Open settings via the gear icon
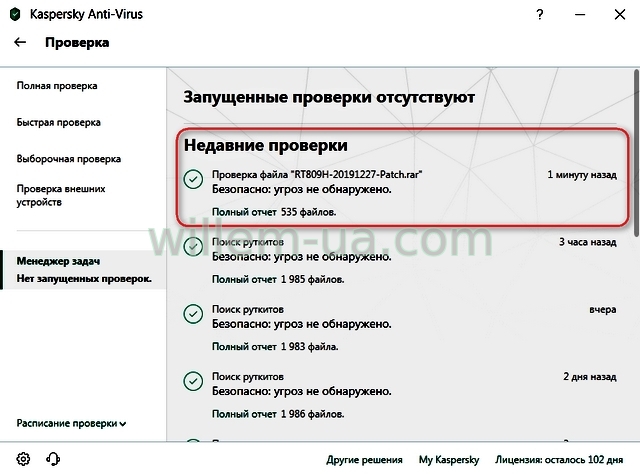 [23, 459]
